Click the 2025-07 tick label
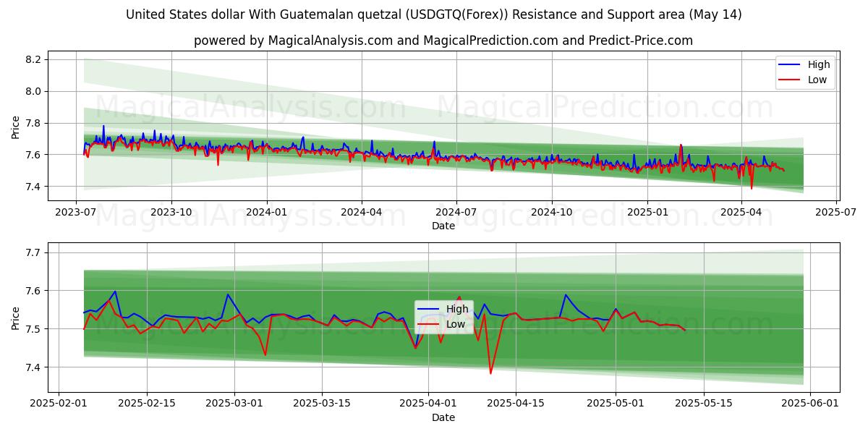 pyautogui.click(x=836, y=212)
